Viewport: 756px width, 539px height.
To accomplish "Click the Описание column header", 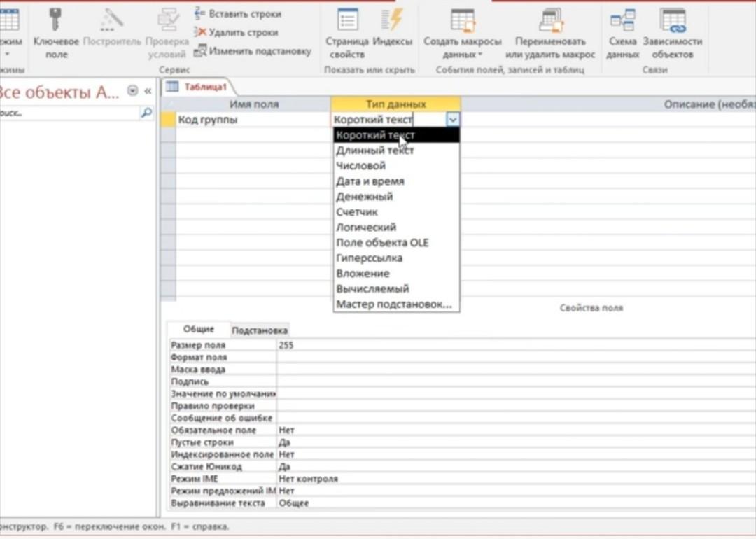I will [x=608, y=104].
